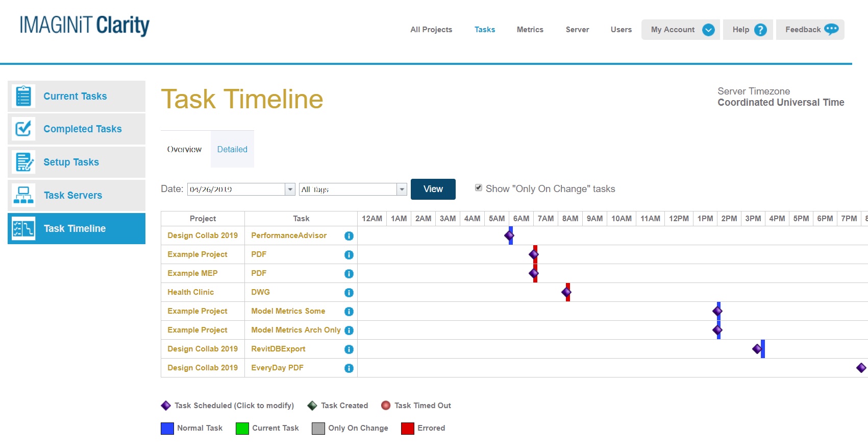Open the Task Timeline page link
Viewport: 868px width, 448px height.
coord(75,228)
